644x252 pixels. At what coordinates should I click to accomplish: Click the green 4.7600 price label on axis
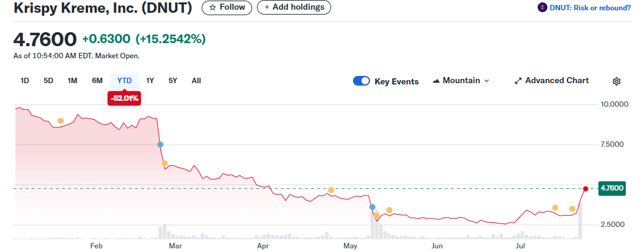click(x=612, y=188)
